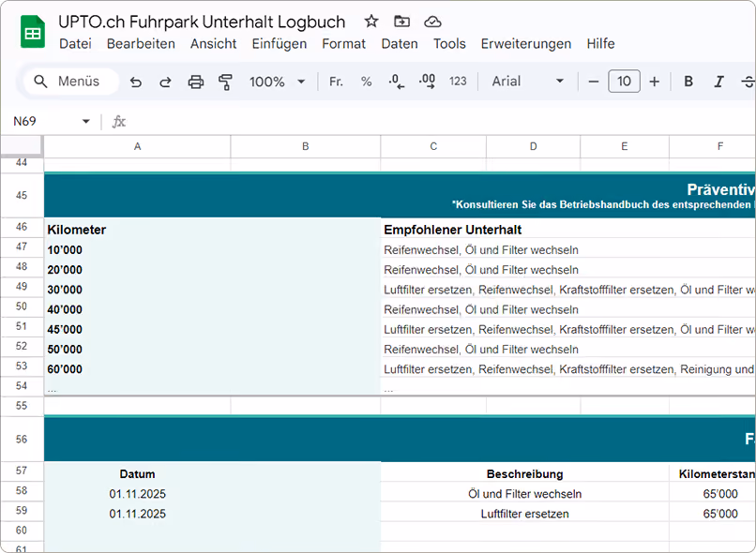Apply percent format

point(366,82)
